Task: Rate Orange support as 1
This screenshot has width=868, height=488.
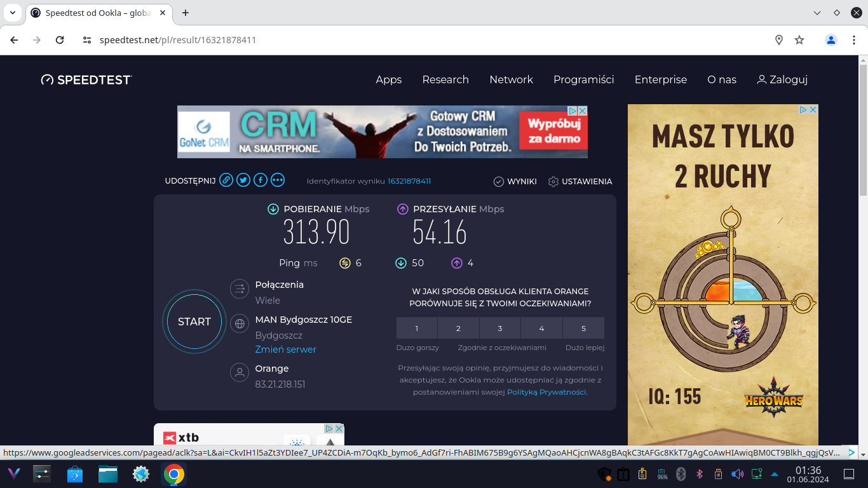Action: pyautogui.click(x=417, y=329)
